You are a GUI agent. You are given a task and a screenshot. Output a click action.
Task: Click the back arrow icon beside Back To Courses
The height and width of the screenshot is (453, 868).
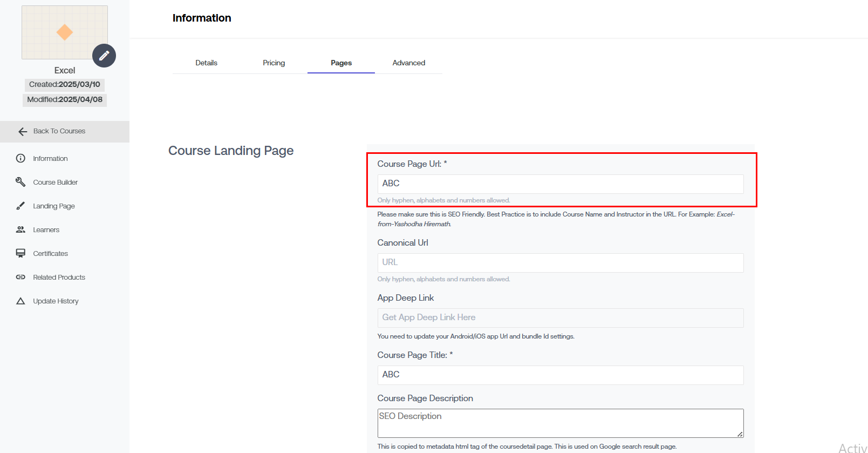[23, 132]
